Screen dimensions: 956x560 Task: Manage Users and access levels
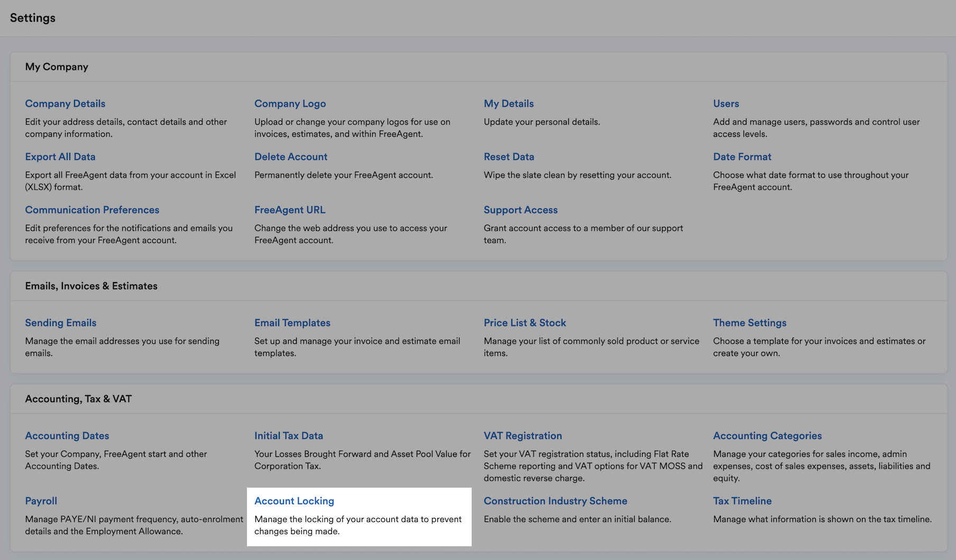pyautogui.click(x=726, y=104)
